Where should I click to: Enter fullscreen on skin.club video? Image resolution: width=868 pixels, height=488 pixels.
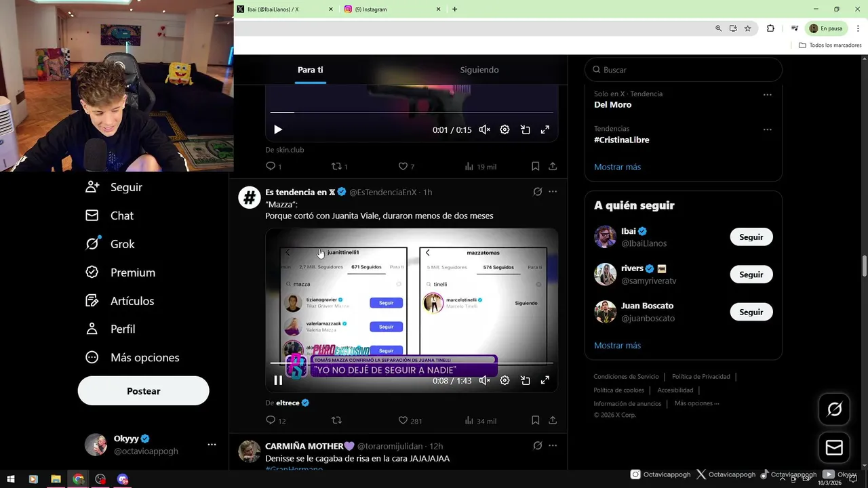coord(545,129)
